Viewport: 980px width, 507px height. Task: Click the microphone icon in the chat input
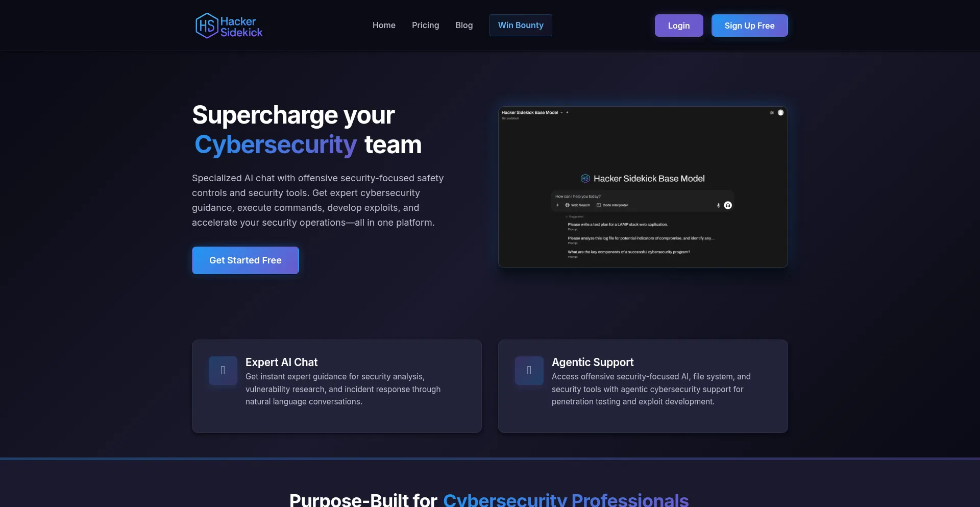[x=719, y=205]
